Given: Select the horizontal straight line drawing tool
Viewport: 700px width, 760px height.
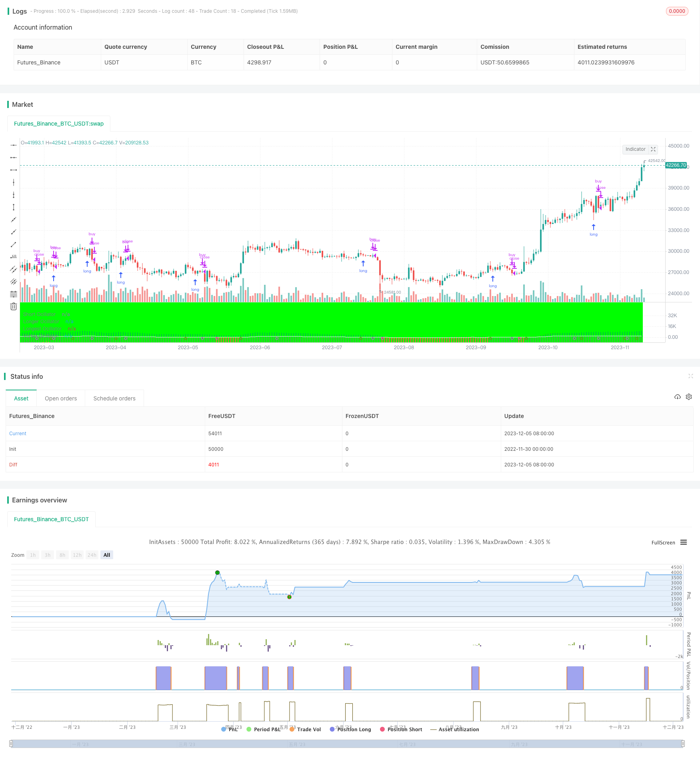Looking at the screenshot, I should coord(14,145).
